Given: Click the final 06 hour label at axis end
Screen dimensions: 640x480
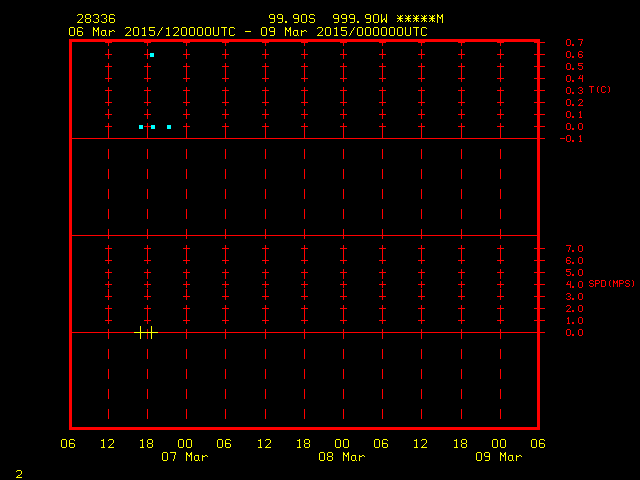Looking at the screenshot, I should tap(538, 444).
